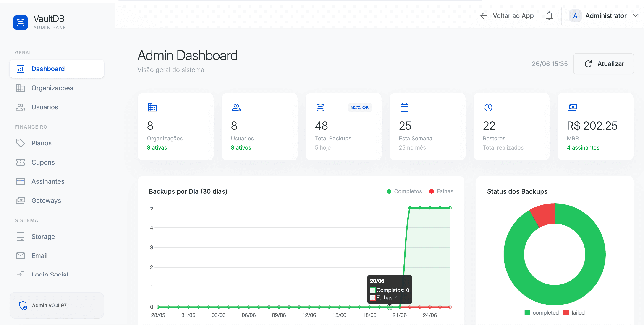Click the Admin v0.4.97 shield icon
Screen dimensions: 644x325
coord(23,305)
